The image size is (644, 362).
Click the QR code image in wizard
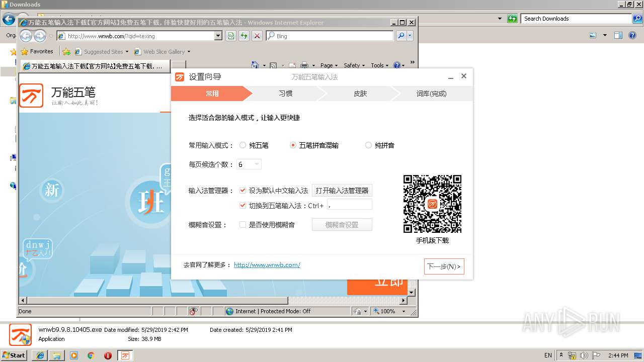tap(432, 204)
